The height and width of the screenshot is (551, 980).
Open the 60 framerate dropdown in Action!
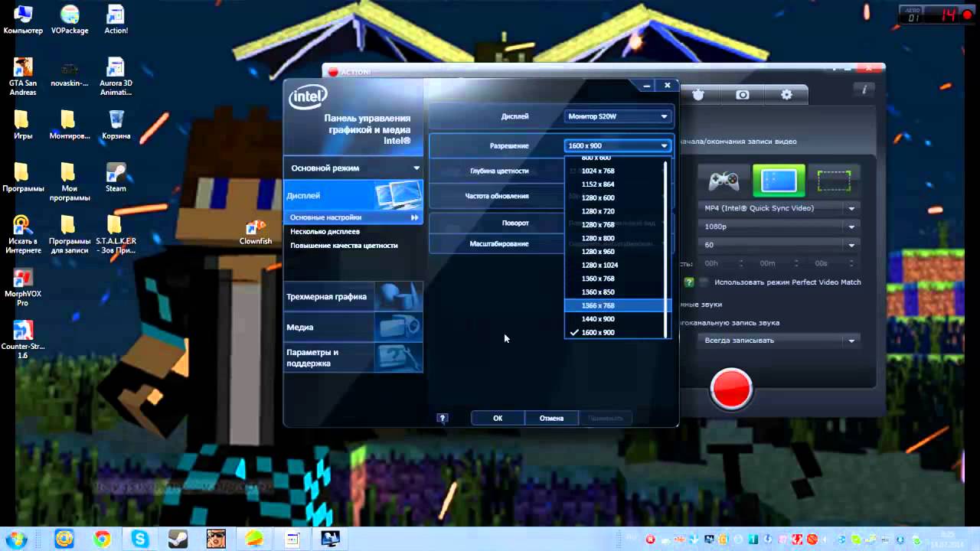(x=778, y=245)
